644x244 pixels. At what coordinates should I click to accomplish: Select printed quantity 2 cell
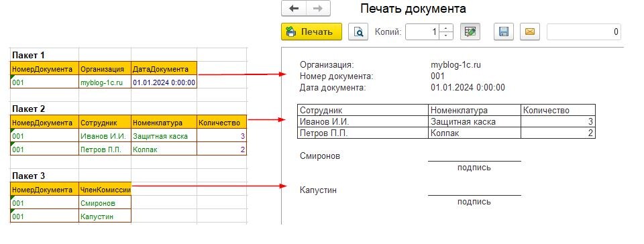click(x=558, y=133)
